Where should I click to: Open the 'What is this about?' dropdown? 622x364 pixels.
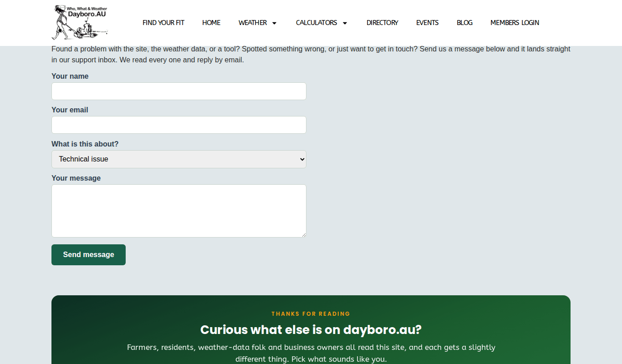tap(179, 159)
